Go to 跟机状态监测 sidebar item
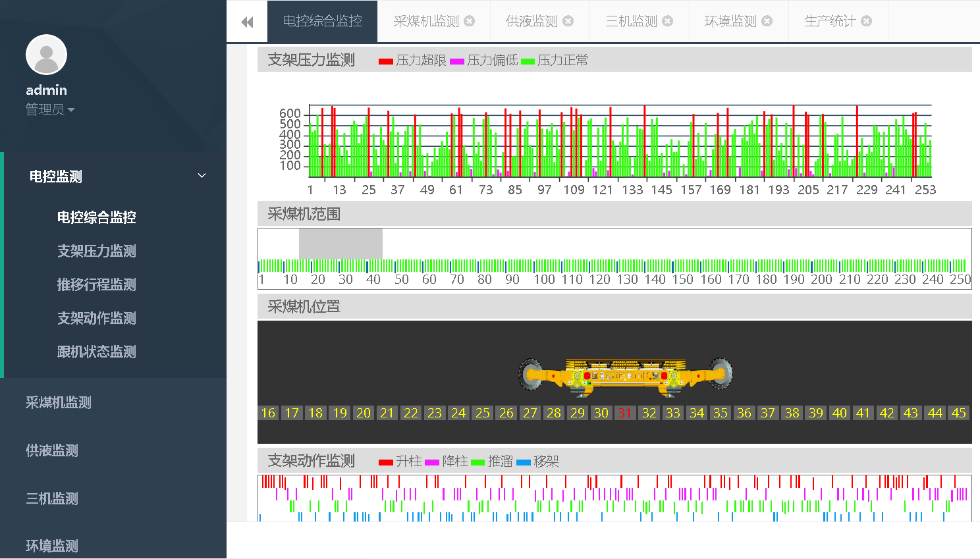This screenshot has width=980, height=559. (97, 352)
